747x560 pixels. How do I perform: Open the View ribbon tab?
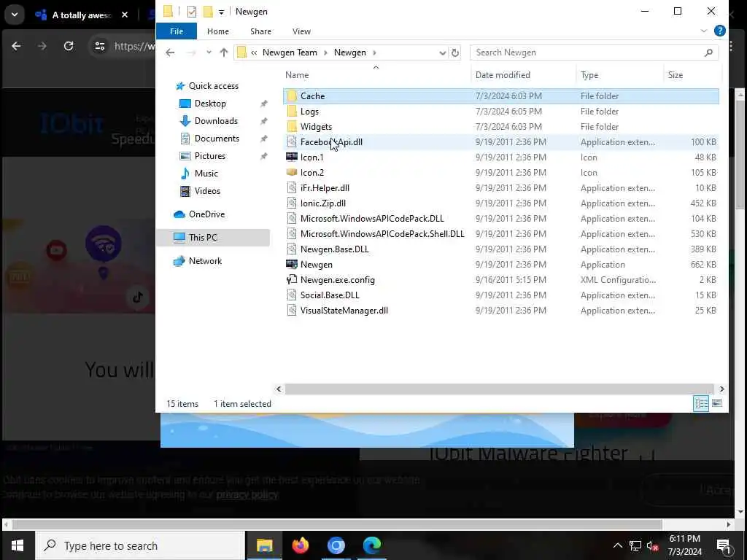pyautogui.click(x=301, y=31)
